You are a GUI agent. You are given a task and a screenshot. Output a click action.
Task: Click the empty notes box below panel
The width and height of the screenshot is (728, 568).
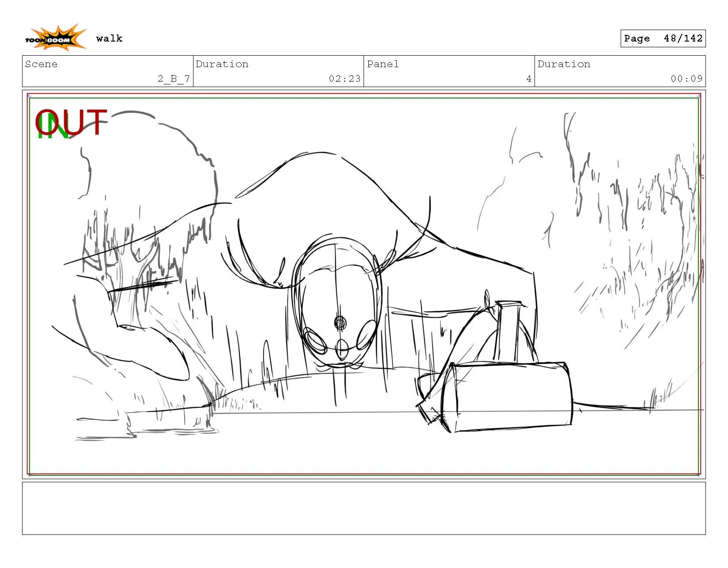pyautogui.click(x=364, y=508)
